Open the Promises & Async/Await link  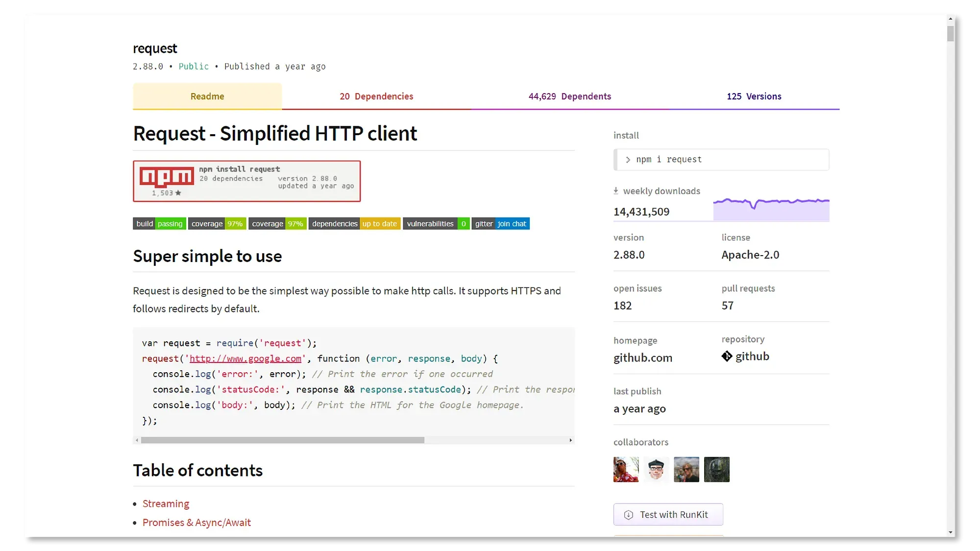[x=196, y=523]
